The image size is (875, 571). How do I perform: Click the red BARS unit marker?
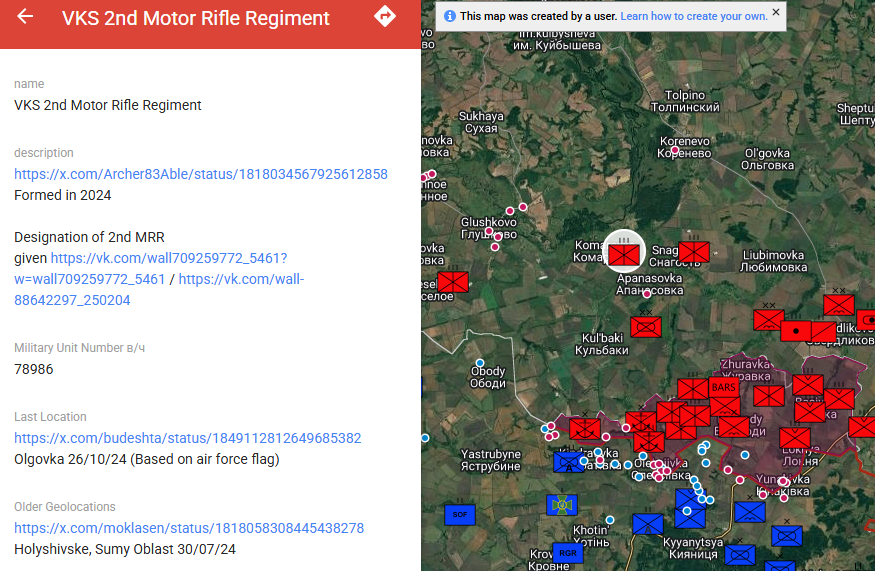pyautogui.click(x=723, y=387)
